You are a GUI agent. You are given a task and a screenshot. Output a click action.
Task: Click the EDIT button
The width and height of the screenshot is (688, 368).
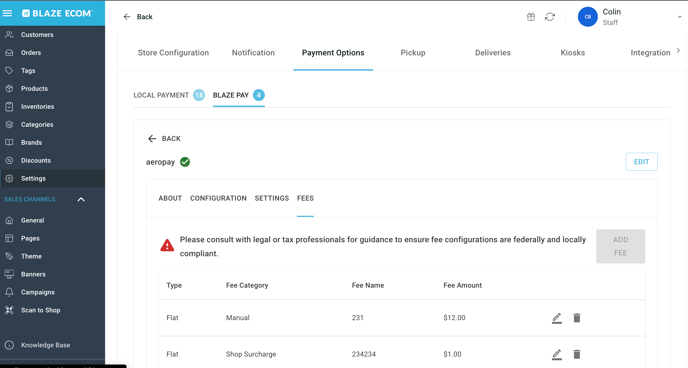click(x=641, y=162)
